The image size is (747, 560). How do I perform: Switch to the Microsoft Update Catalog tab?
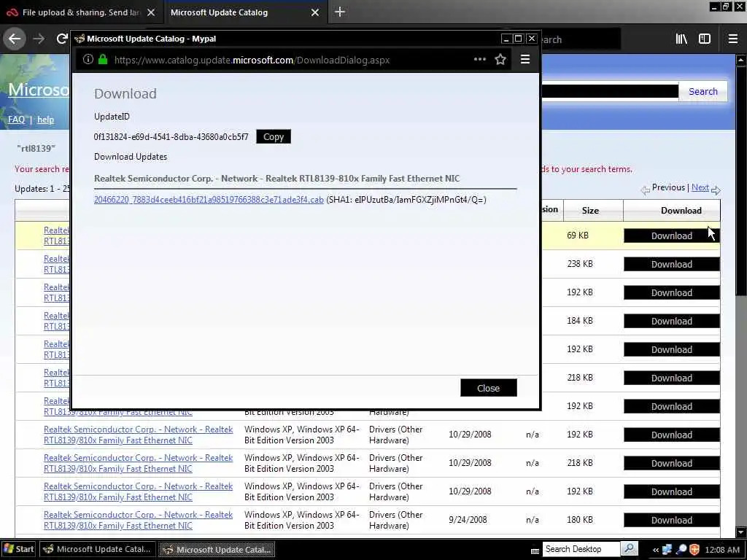245,12
